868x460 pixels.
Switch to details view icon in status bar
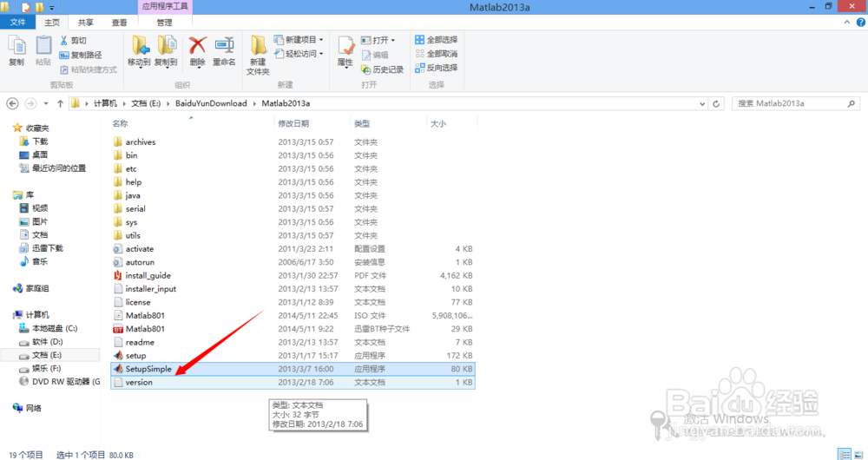click(x=845, y=454)
